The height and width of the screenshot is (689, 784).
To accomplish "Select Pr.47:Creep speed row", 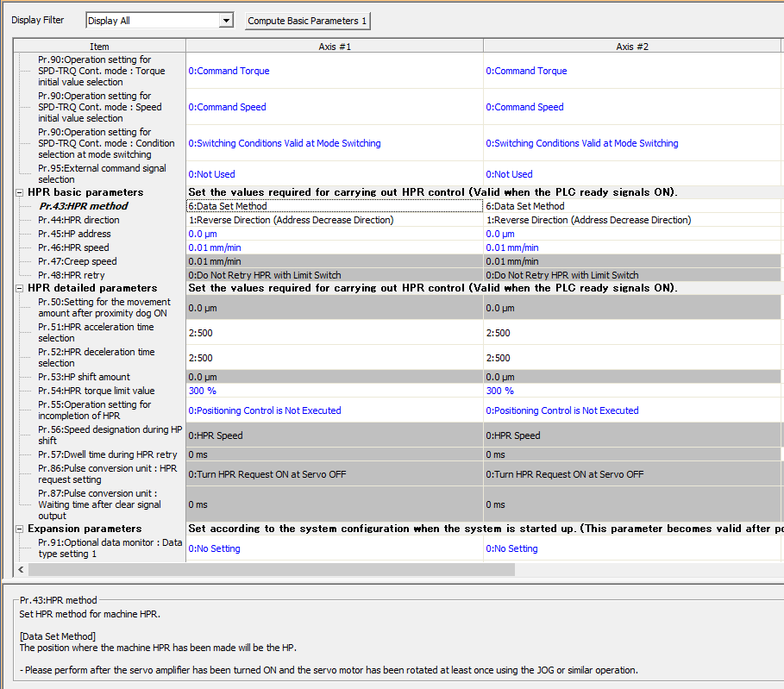I will pyautogui.click(x=78, y=261).
